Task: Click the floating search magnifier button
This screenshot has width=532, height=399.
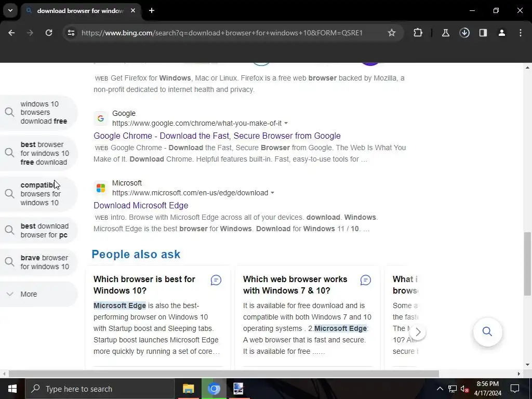Action: point(487,331)
